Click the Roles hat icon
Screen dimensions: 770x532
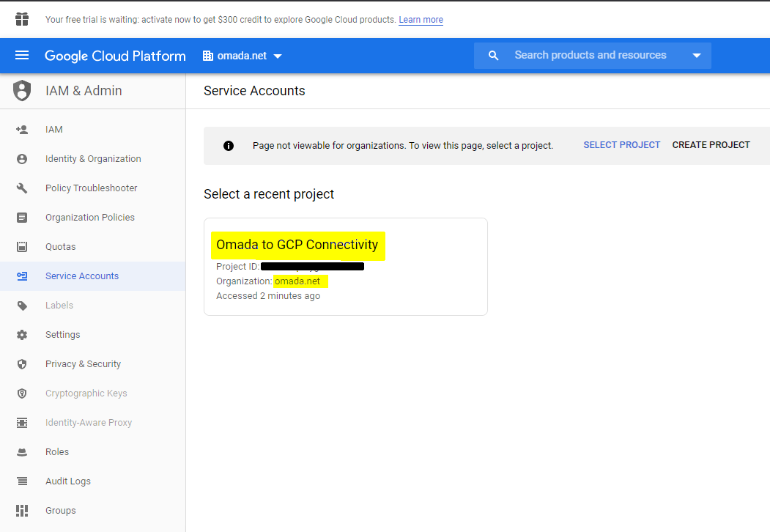[x=21, y=452]
